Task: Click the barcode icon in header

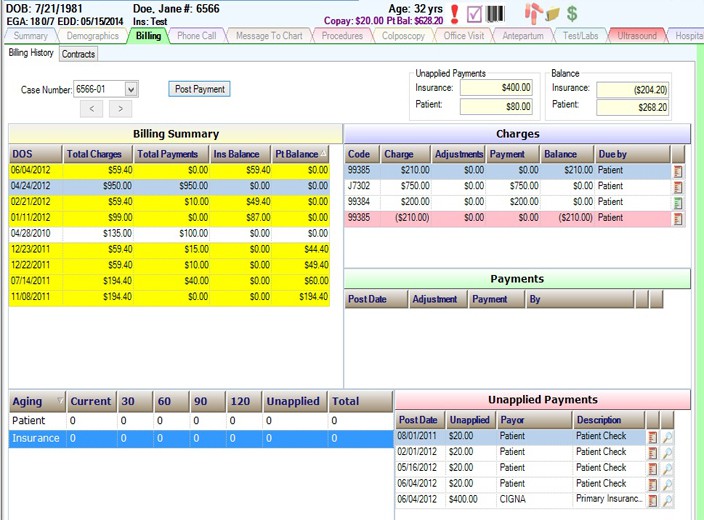Action: point(495,14)
